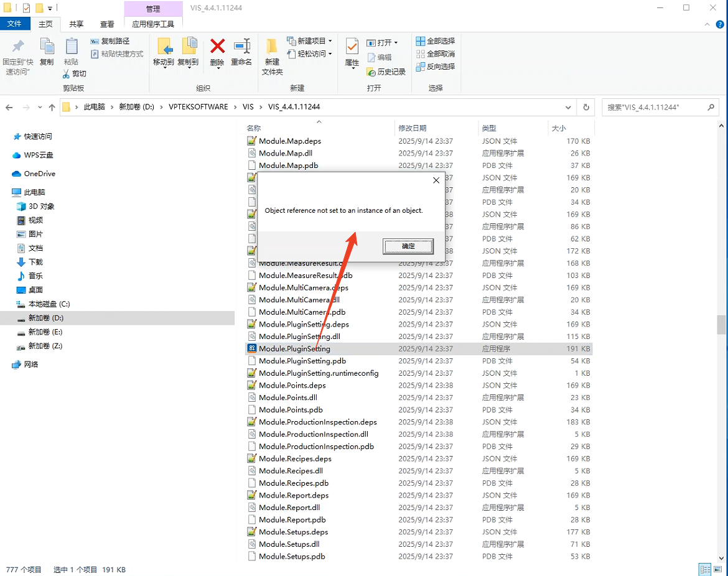Expand the New Item dropdown
This screenshot has height=576, width=728.
click(x=330, y=41)
